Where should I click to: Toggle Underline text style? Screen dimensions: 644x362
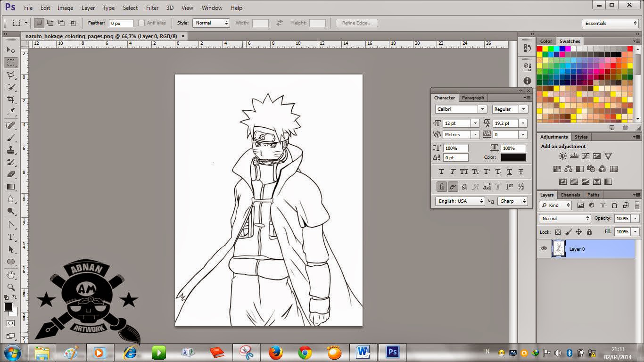(x=510, y=172)
